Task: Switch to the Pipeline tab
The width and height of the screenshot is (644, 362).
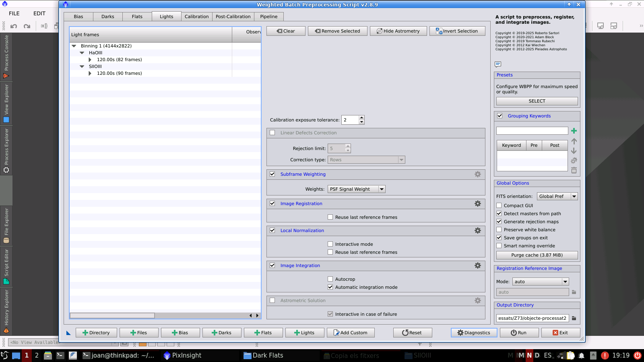Action: (x=268, y=16)
